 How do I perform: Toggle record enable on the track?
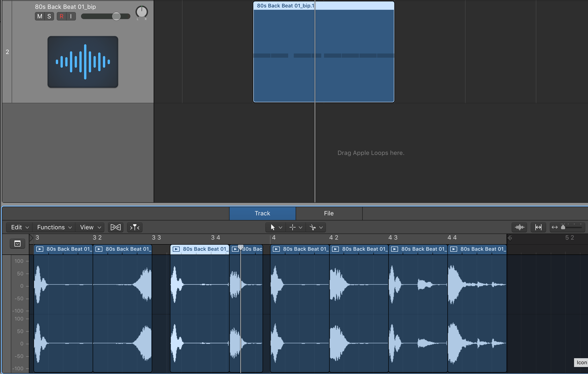click(x=61, y=16)
